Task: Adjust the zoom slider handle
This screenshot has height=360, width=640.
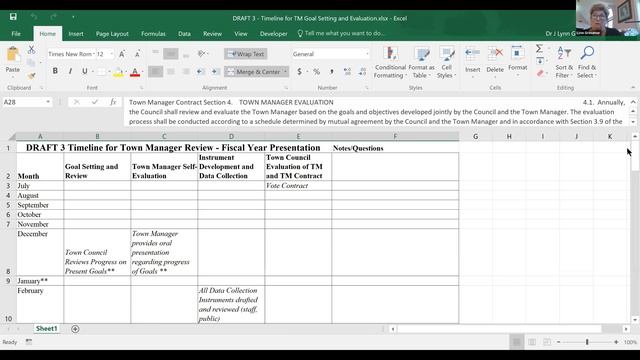Action: tap(587, 342)
